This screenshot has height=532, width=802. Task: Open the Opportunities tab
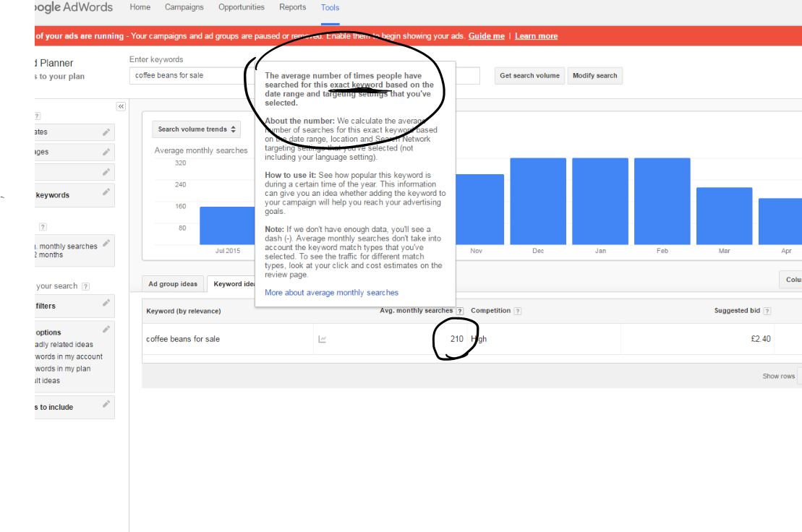(x=242, y=7)
